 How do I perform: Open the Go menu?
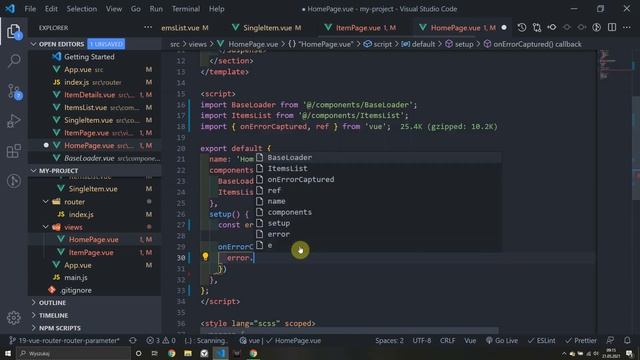tap(136, 9)
